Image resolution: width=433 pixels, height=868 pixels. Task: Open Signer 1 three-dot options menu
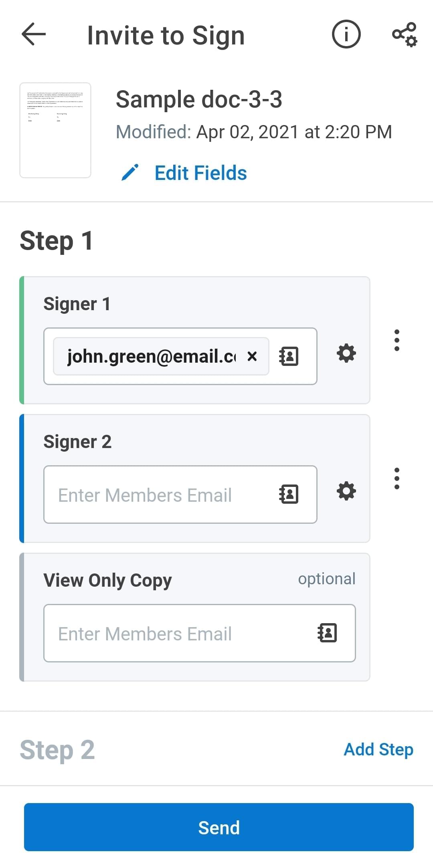[x=397, y=340]
